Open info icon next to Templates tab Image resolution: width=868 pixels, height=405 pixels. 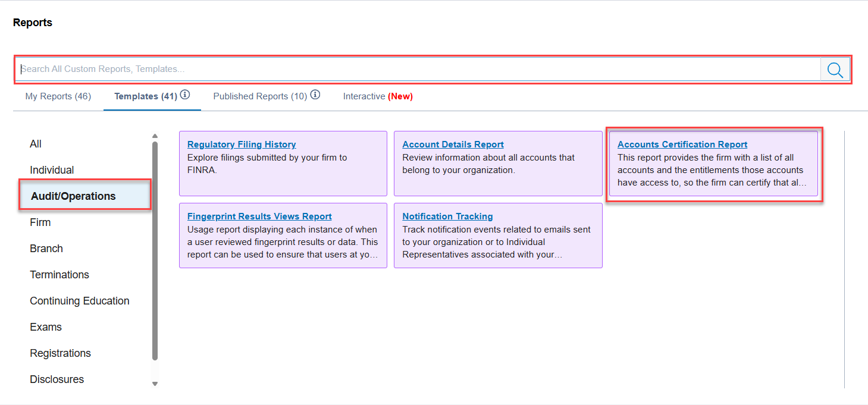(x=185, y=95)
